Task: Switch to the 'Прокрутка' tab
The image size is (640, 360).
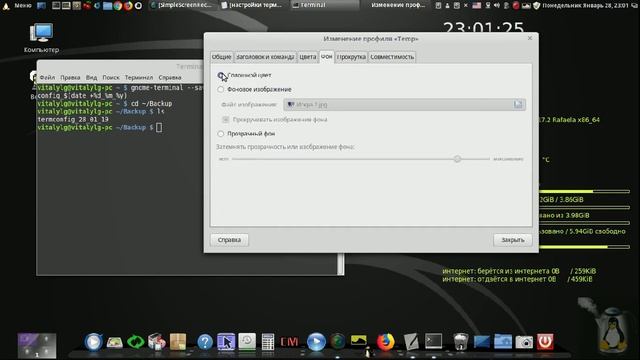Action: (x=351, y=57)
